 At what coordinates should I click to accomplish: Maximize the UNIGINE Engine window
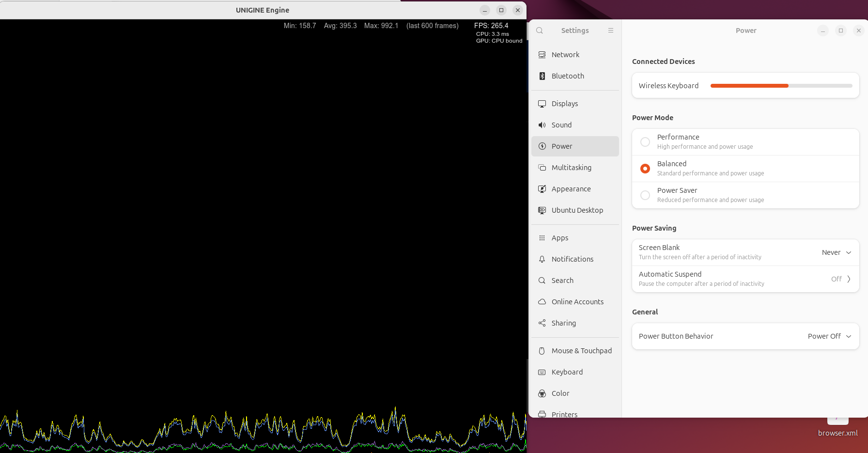point(501,10)
